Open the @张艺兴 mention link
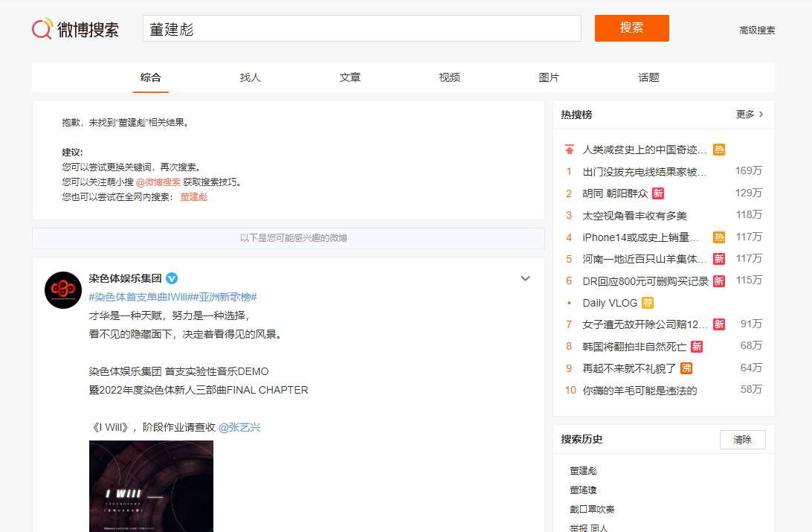812x532 pixels. pos(239,427)
